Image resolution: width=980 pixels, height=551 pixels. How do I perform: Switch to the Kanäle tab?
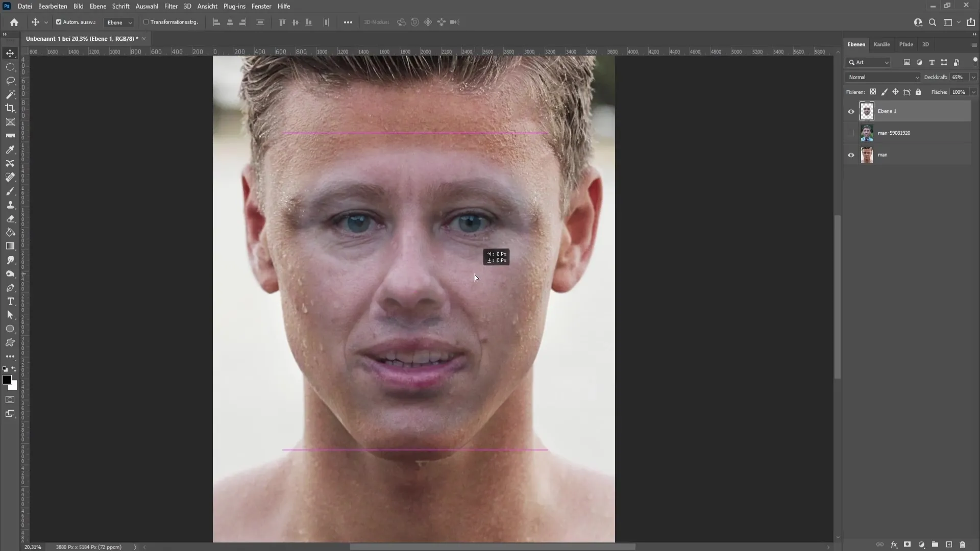point(883,44)
